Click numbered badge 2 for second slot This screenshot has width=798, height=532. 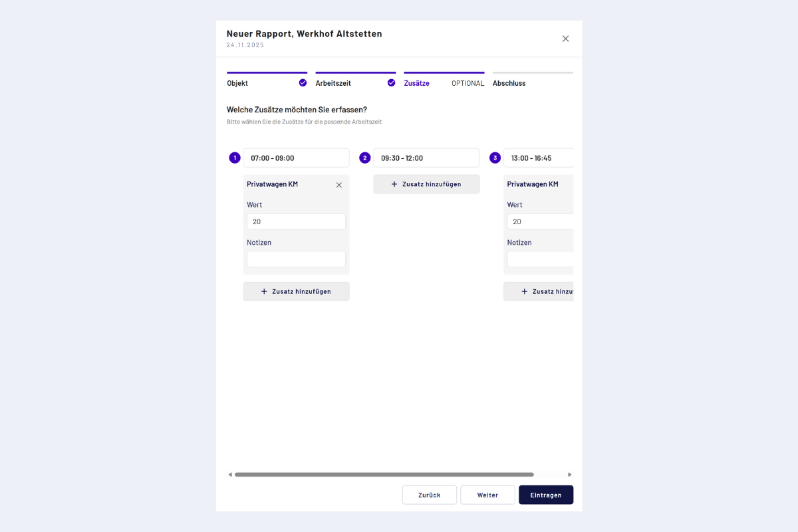click(365, 158)
